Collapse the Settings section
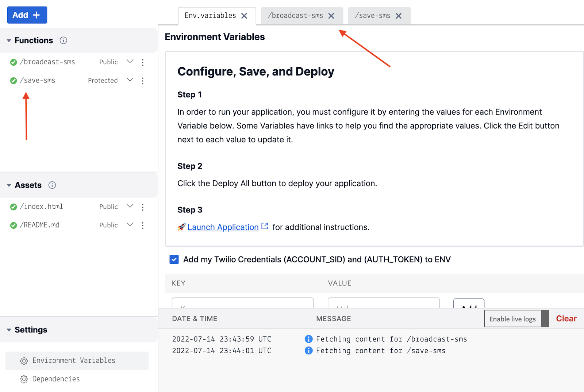 click(9, 330)
